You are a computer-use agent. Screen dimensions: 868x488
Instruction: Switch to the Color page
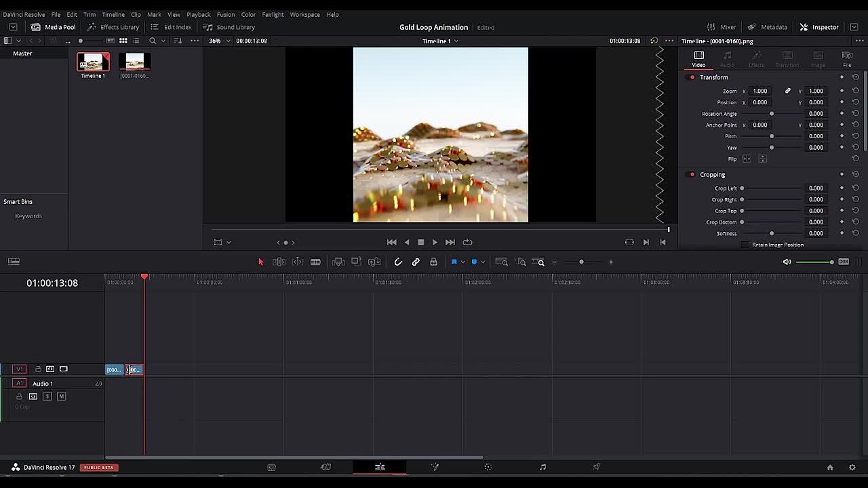coord(488,467)
